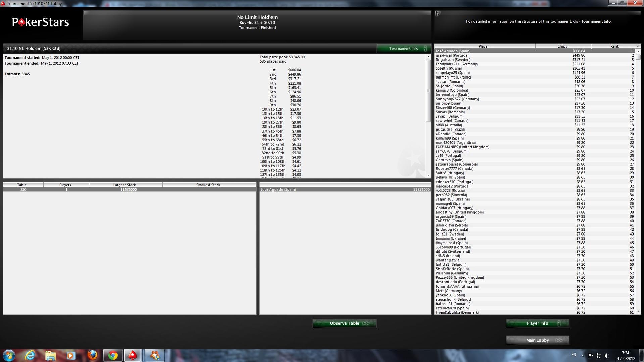Image resolution: width=644 pixels, height=362 pixels.
Task: Open Player Info button
Action: 538,323
